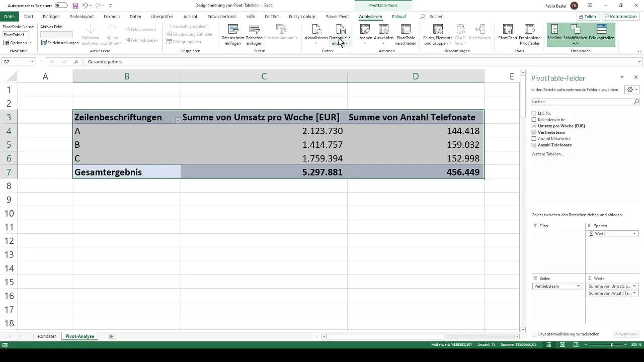Check the Kalenderwoche field
Viewport: 644px width, 362px height.
coord(534,120)
